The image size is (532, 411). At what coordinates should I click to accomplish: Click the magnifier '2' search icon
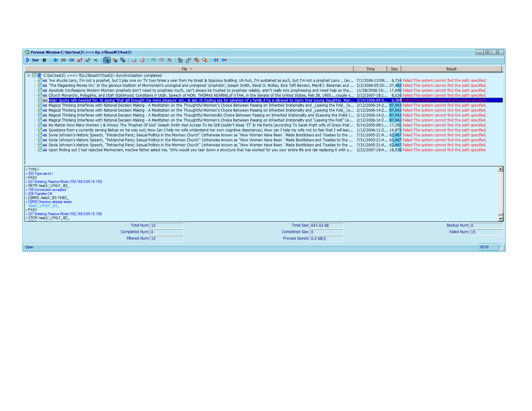tap(161, 60)
